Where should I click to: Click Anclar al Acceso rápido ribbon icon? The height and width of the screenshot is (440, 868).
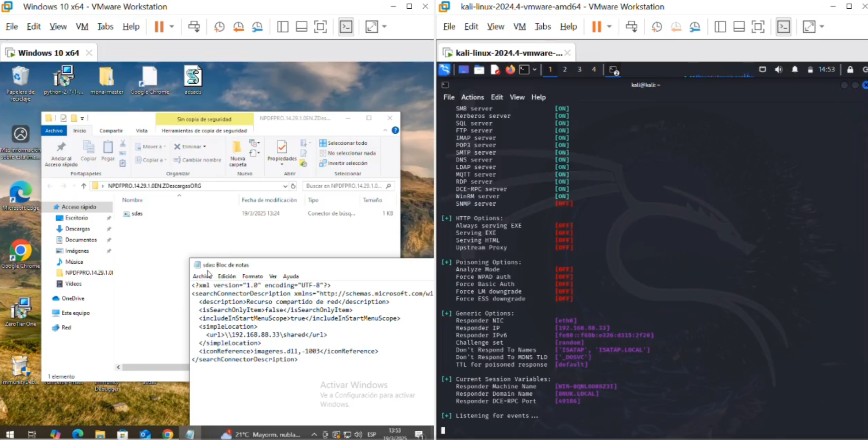coord(61,154)
